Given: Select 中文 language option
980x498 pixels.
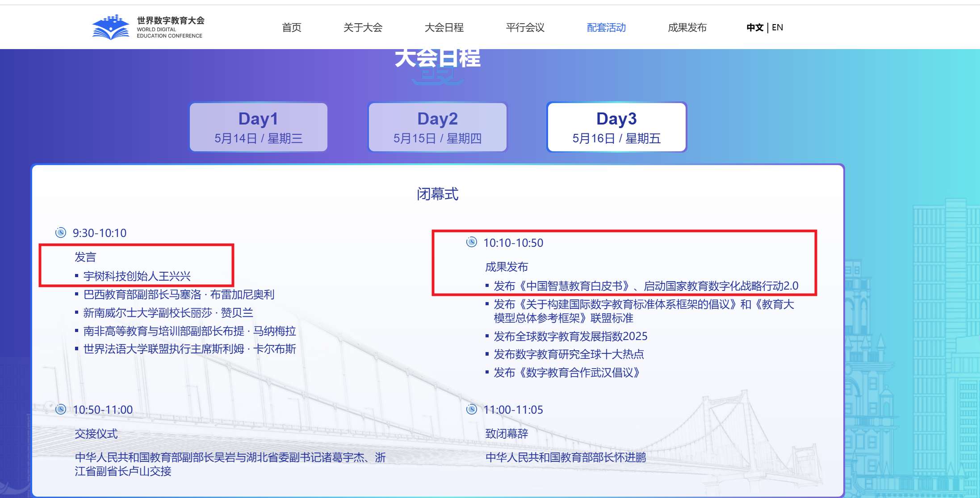Looking at the screenshot, I should 754,28.
